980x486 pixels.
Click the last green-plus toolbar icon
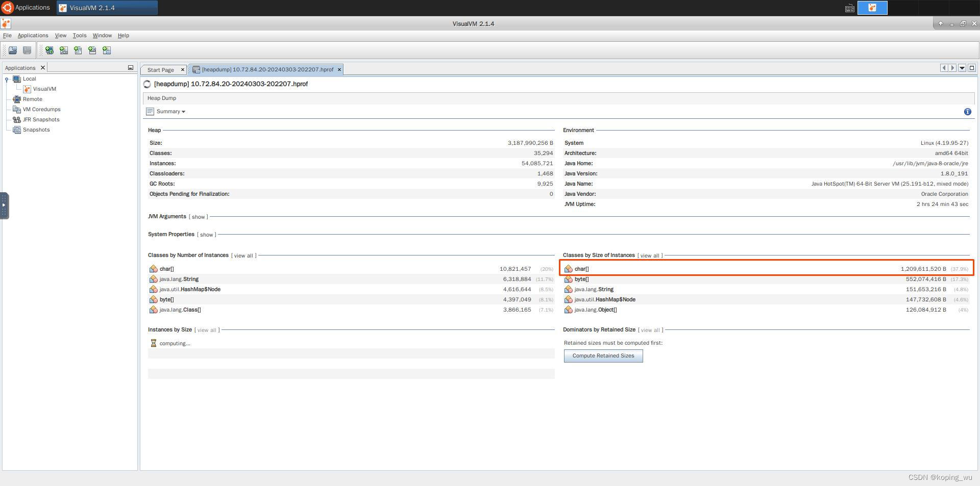tap(107, 50)
